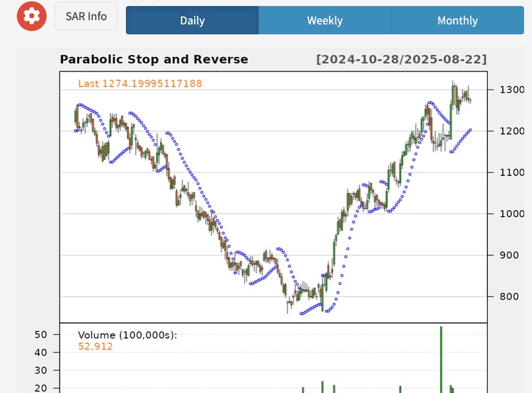Viewport: 532px width, 393px height.
Task: Click the 1000 price axis label
Action: tap(512, 213)
